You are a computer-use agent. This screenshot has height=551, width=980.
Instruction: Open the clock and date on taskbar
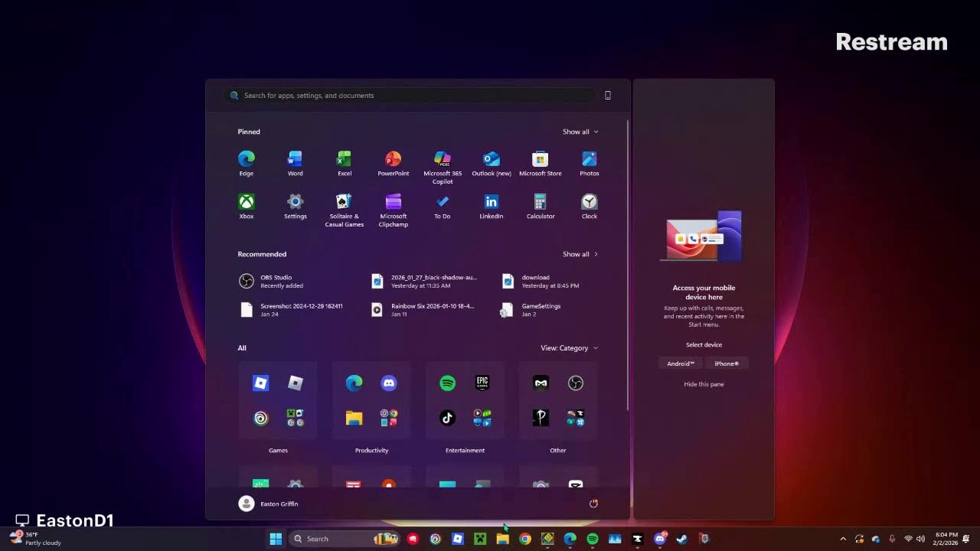(946, 539)
